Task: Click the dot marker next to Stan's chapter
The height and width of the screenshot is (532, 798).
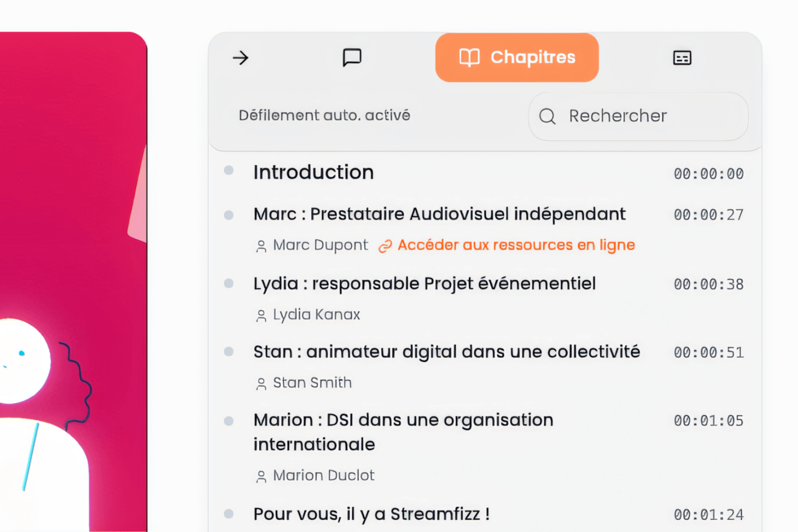Action: click(x=229, y=352)
